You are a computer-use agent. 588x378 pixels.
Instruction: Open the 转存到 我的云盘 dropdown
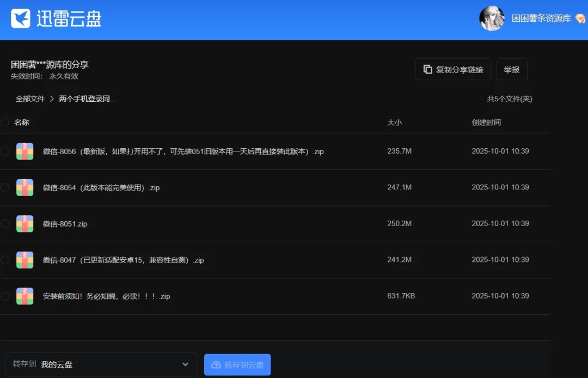click(101, 364)
